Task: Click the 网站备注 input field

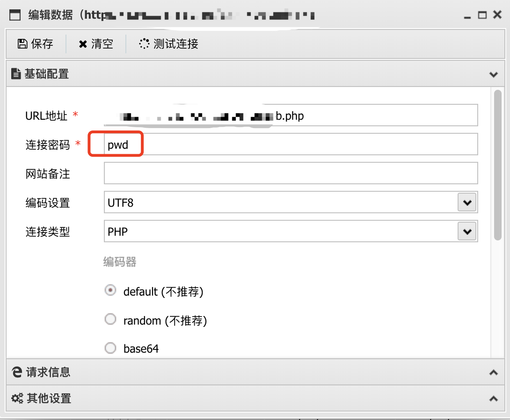Action: 291,174
